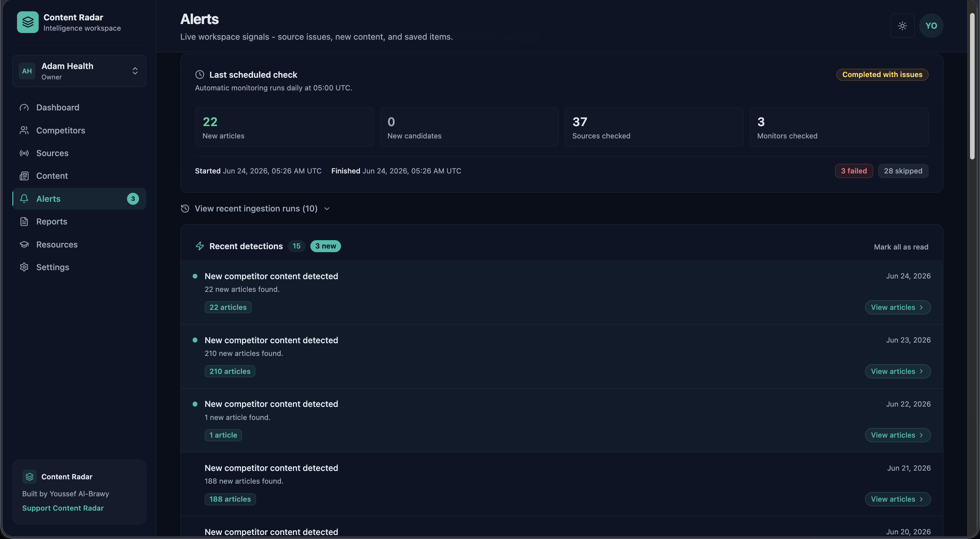Click the Alerts badge showing 3
This screenshot has width=980, height=539.
pyautogui.click(x=133, y=199)
